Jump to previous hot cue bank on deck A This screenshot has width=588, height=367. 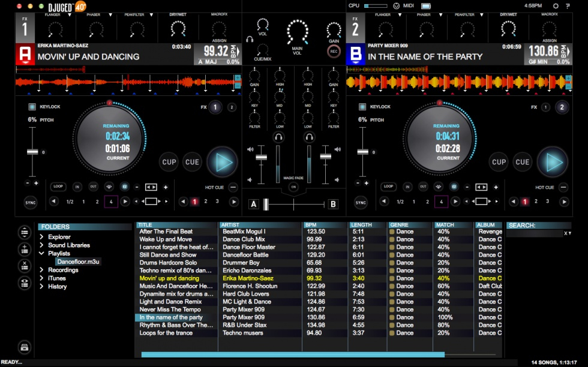click(x=183, y=201)
